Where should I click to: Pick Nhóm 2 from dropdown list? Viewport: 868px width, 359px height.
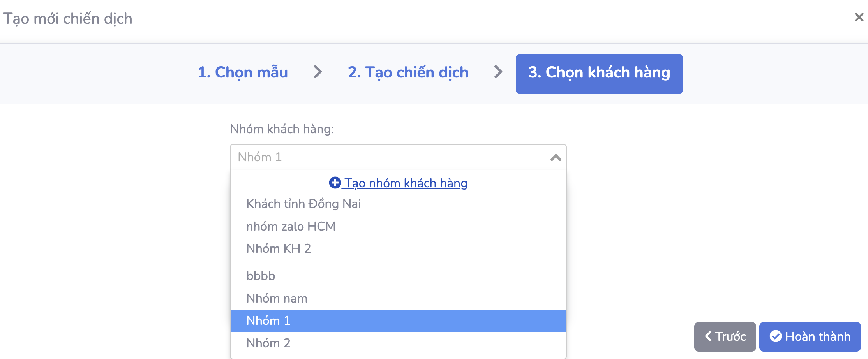(x=268, y=343)
